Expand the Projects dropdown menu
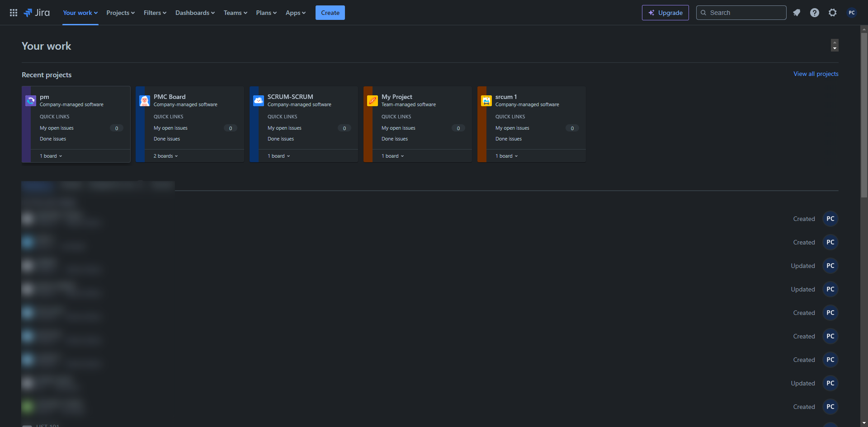This screenshot has width=868, height=427. click(121, 13)
